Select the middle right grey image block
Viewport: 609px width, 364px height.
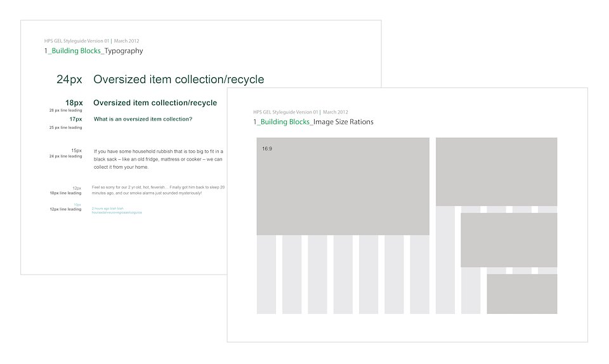(x=509, y=240)
